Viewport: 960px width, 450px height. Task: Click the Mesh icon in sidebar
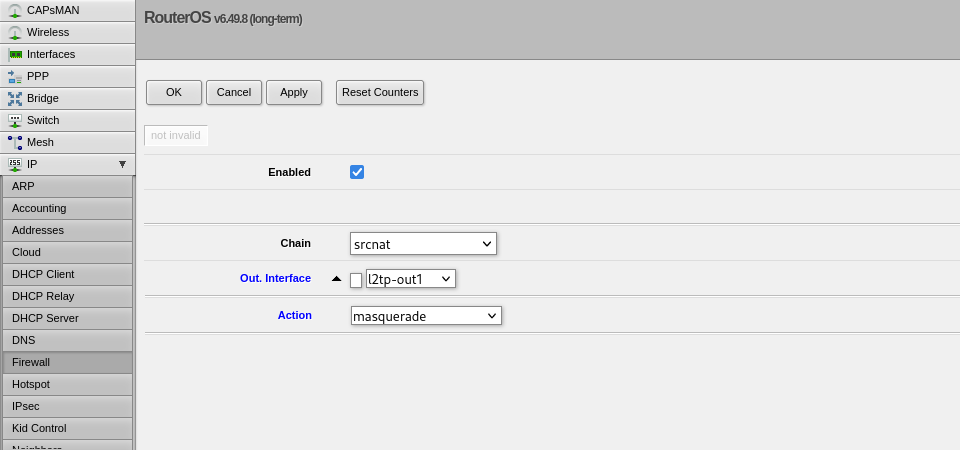[15, 142]
